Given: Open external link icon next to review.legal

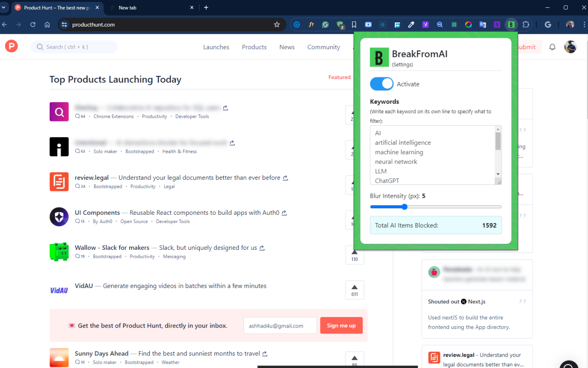Looking at the screenshot, I should coord(285,178).
